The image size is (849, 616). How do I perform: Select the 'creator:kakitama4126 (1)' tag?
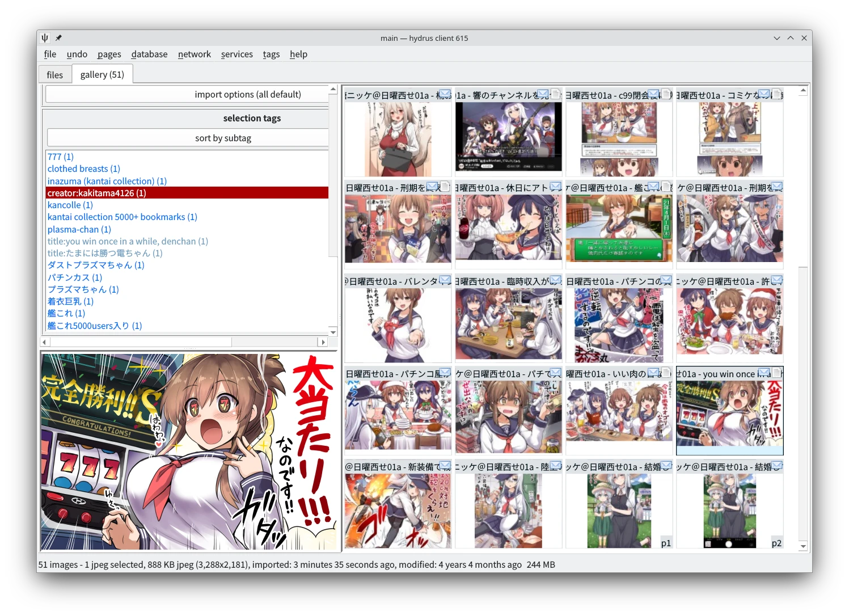pyautogui.click(x=96, y=193)
